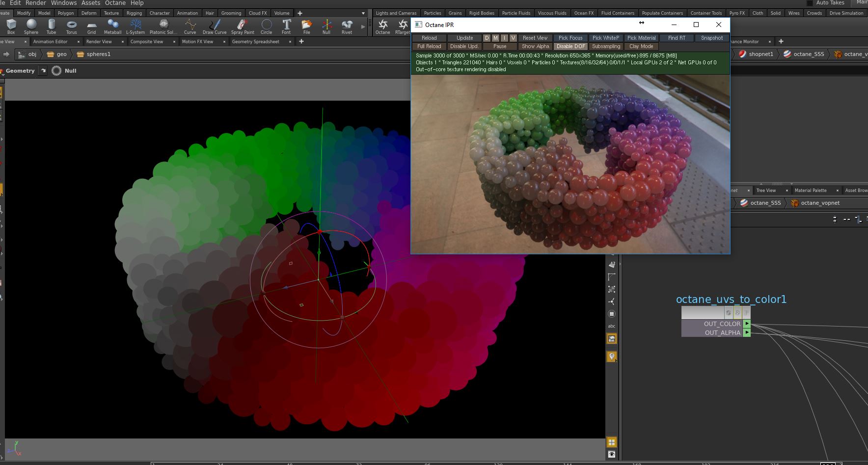Click the Snapshot button
Viewport: 868px width, 465px height.
coord(711,38)
